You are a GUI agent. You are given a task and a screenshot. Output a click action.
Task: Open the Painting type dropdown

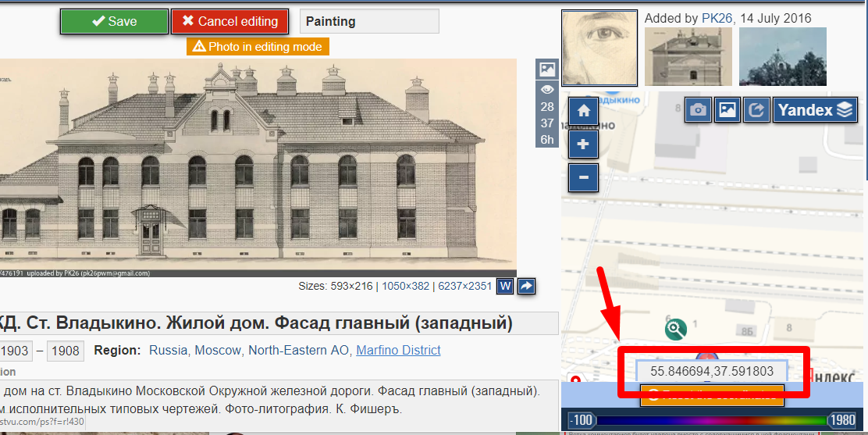(x=369, y=22)
